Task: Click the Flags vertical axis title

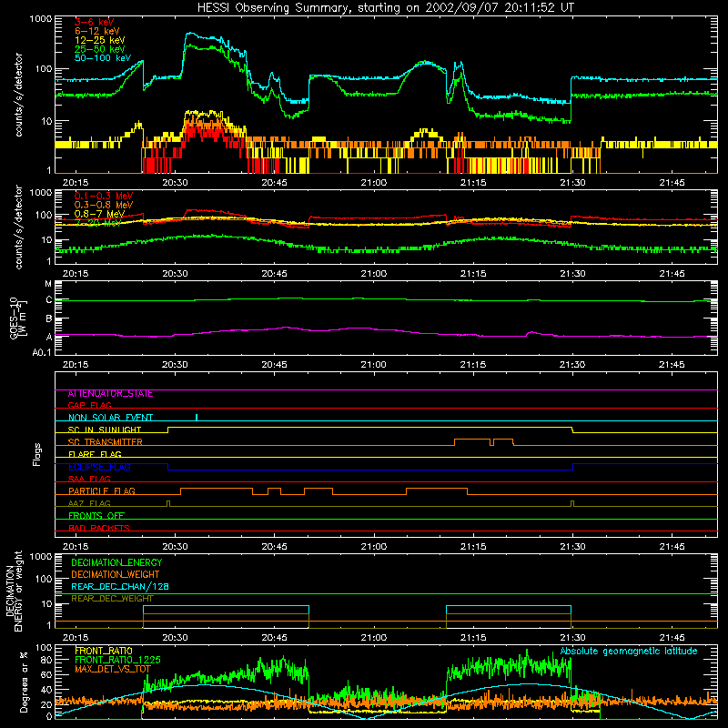Action: coord(37,454)
